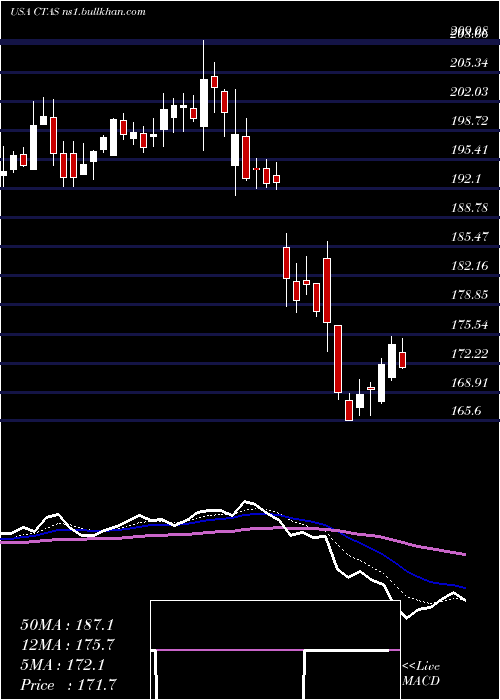Screen dimensions: 500x700
Task: Select the 195.41 price label
Action: (469, 150)
